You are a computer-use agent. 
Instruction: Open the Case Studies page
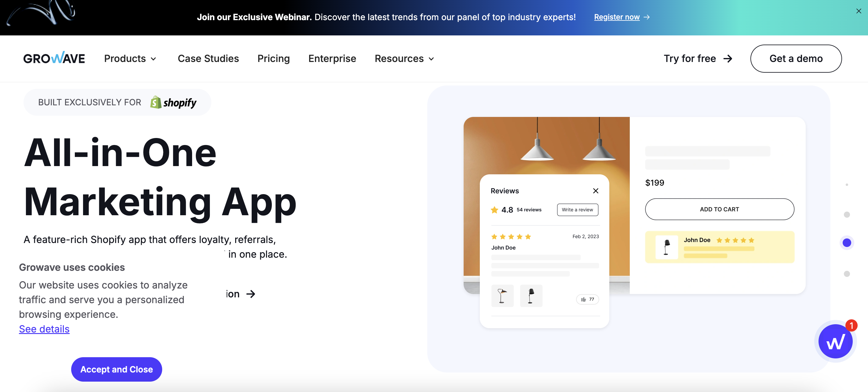(208, 59)
